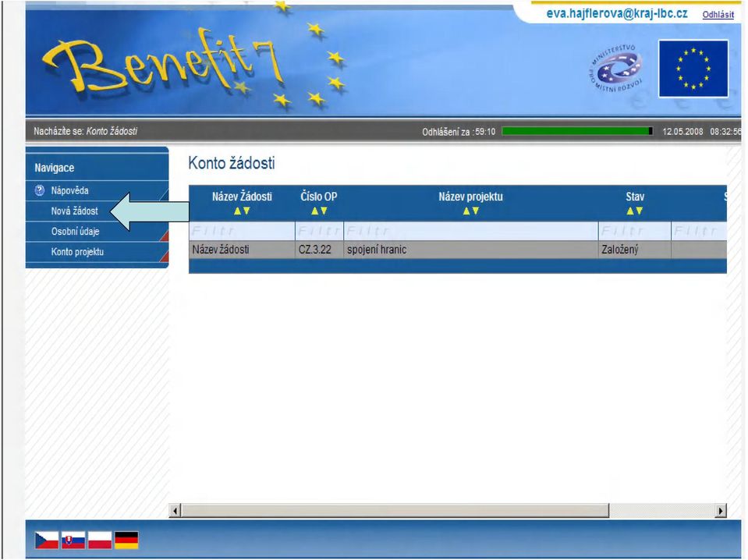
Task: Click the 'Navigace' panel heading
Action: point(55,168)
